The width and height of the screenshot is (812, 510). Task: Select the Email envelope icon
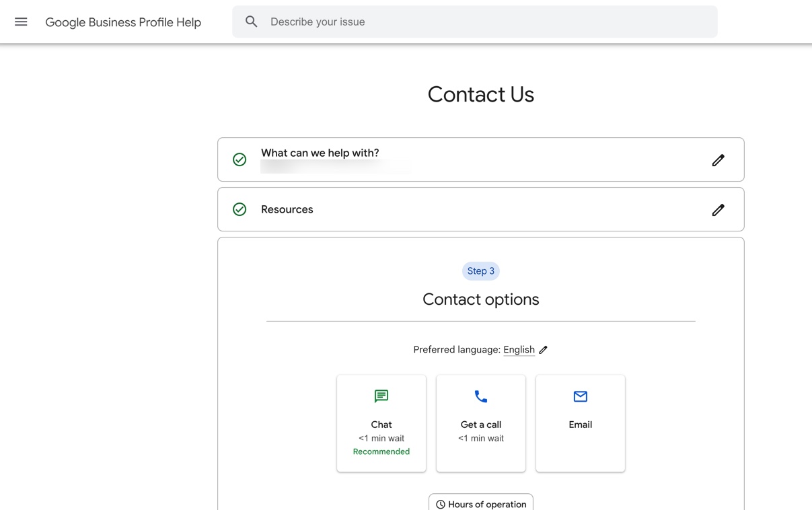(x=580, y=396)
